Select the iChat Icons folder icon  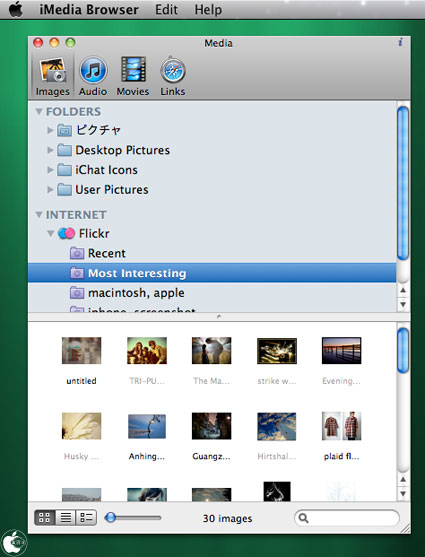coord(64,170)
